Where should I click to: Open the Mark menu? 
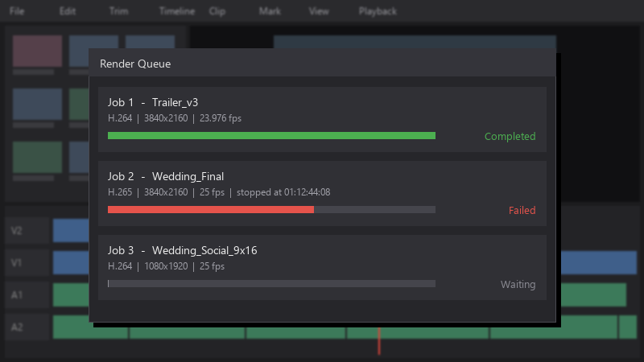[x=270, y=11]
